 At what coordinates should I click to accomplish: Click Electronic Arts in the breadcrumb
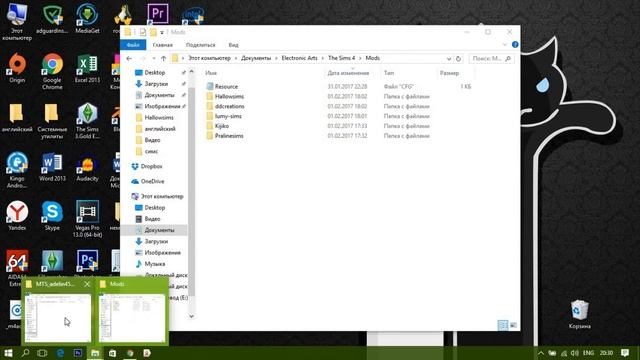(299, 58)
